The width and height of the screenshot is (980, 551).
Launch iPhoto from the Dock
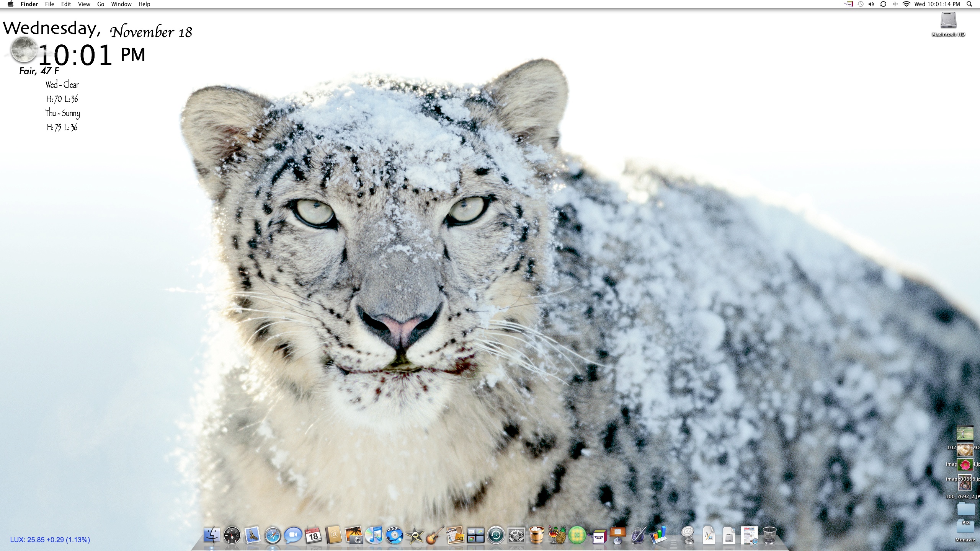pos(354,535)
